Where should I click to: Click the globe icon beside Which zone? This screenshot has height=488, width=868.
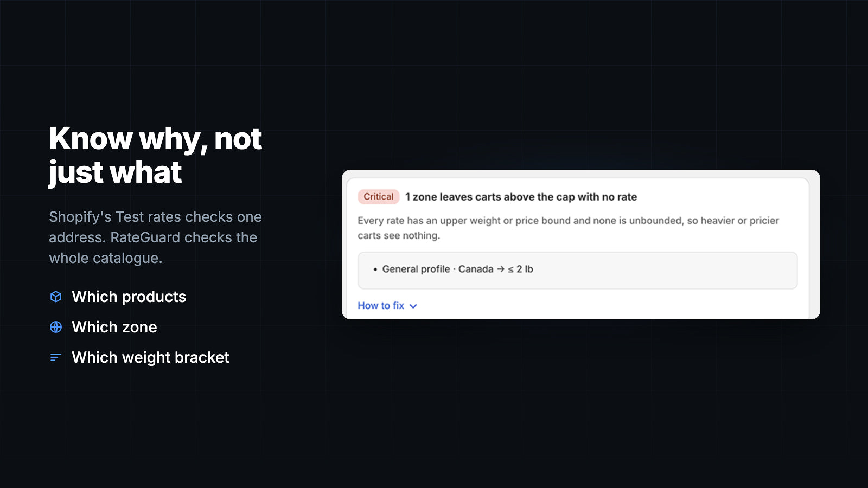tap(56, 327)
